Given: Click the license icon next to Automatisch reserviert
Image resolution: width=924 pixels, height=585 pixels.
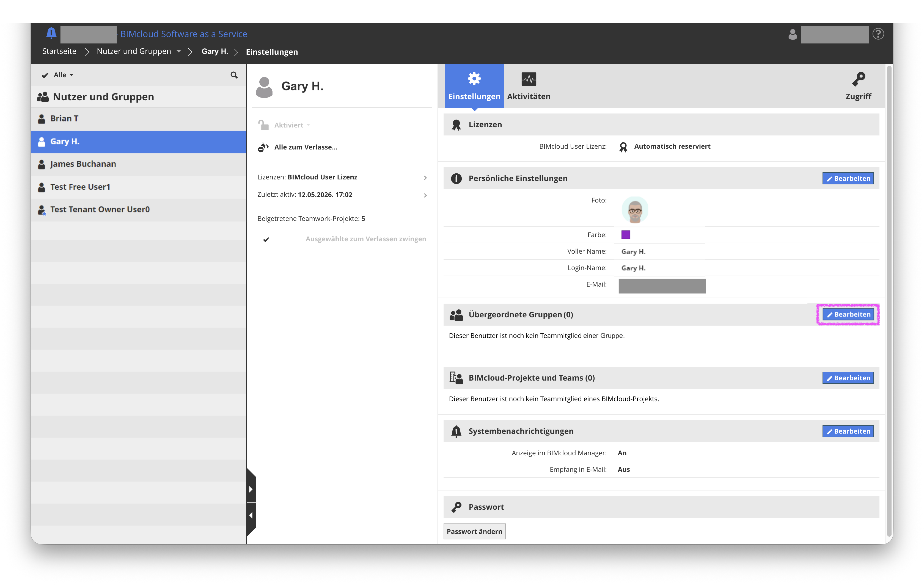Looking at the screenshot, I should click(623, 147).
